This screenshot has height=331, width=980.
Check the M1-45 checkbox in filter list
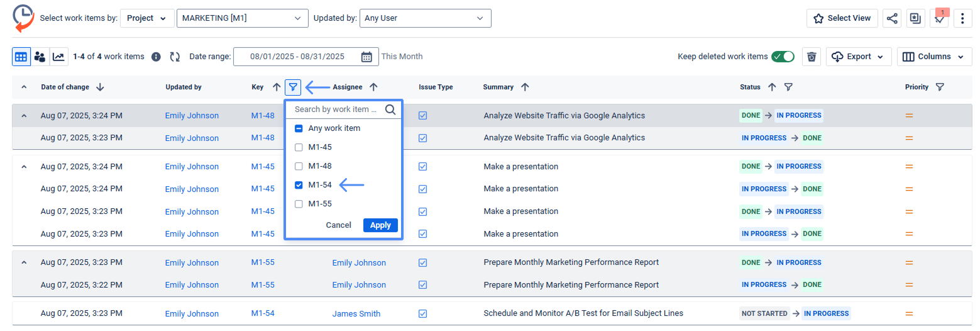(299, 147)
